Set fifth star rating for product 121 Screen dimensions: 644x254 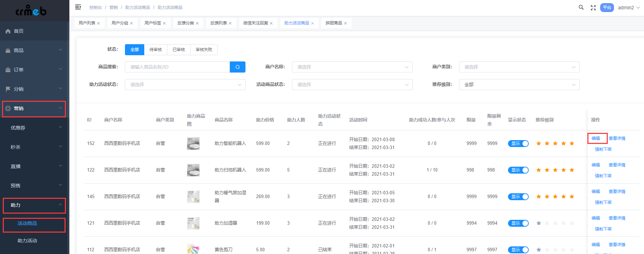tap(572, 223)
